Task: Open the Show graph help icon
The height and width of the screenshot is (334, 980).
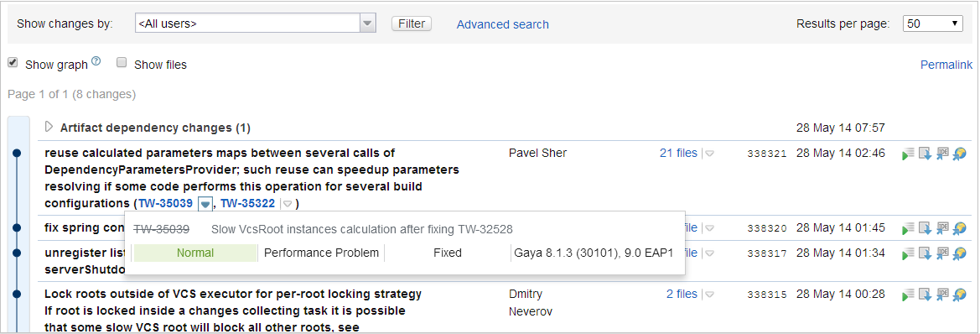Action: (x=96, y=61)
